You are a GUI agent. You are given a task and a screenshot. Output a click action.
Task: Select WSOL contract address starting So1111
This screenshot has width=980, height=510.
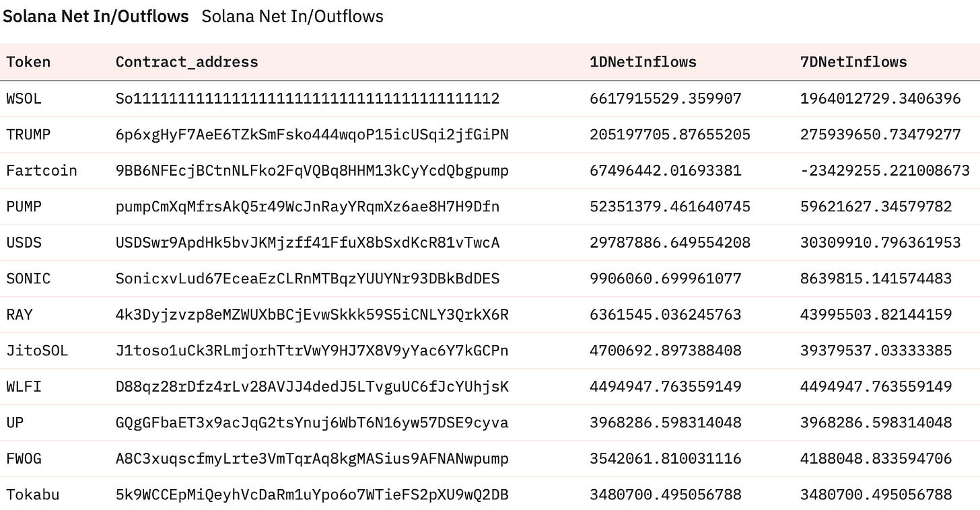pyautogui.click(x=308, y=99)
